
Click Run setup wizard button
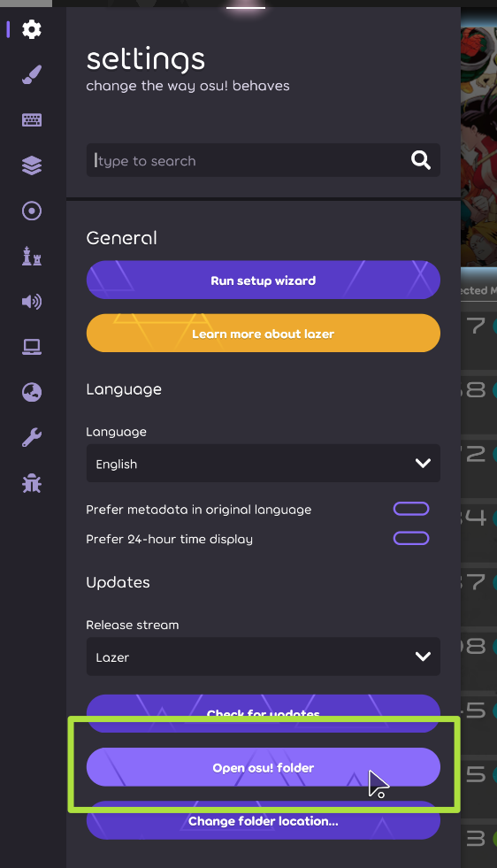[263, 280]
